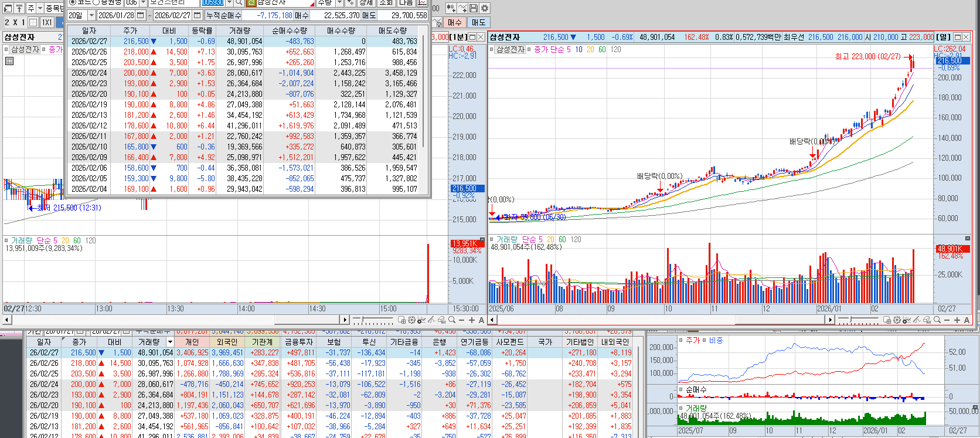Open the 20일 period dropdown
Screen dimensions: 980x438
point(91,15)
